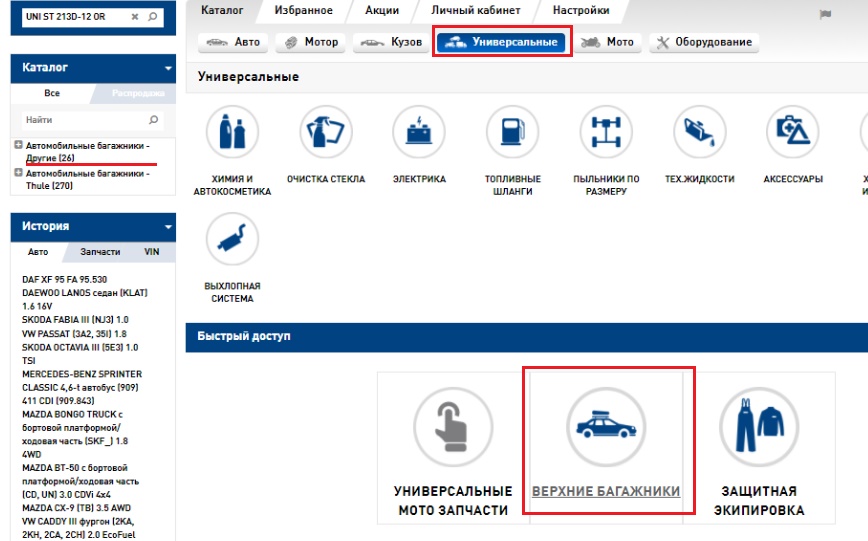This screenshot has height=541, width=868.
Task: Clear the search field with X button
Action: point(135,17)
